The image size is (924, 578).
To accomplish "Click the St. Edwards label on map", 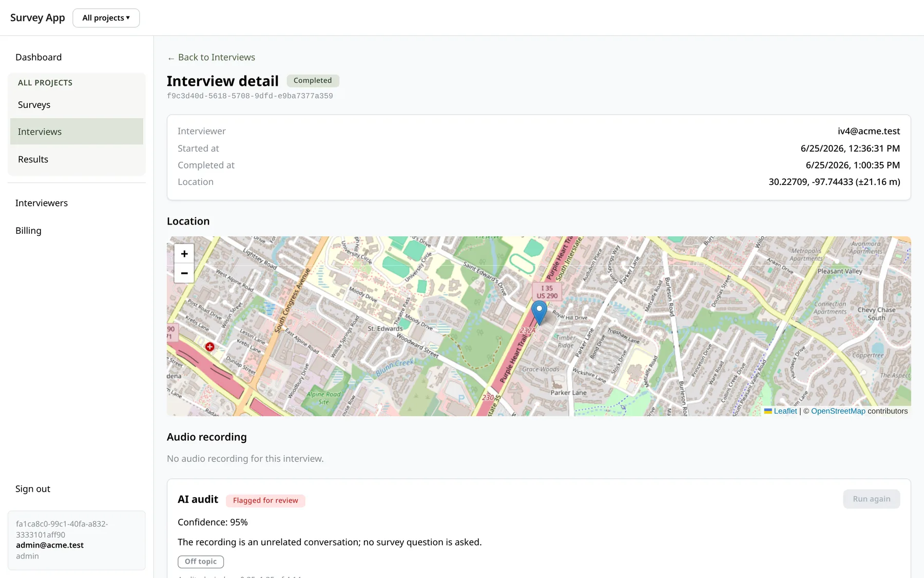I will [x=385, y=329].
